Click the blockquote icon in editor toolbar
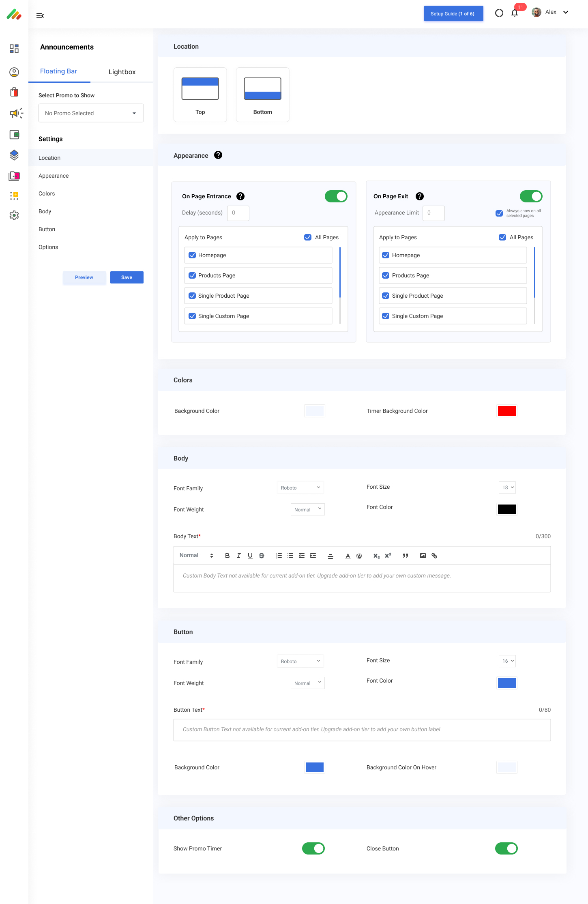 click(x=405, y=556)
